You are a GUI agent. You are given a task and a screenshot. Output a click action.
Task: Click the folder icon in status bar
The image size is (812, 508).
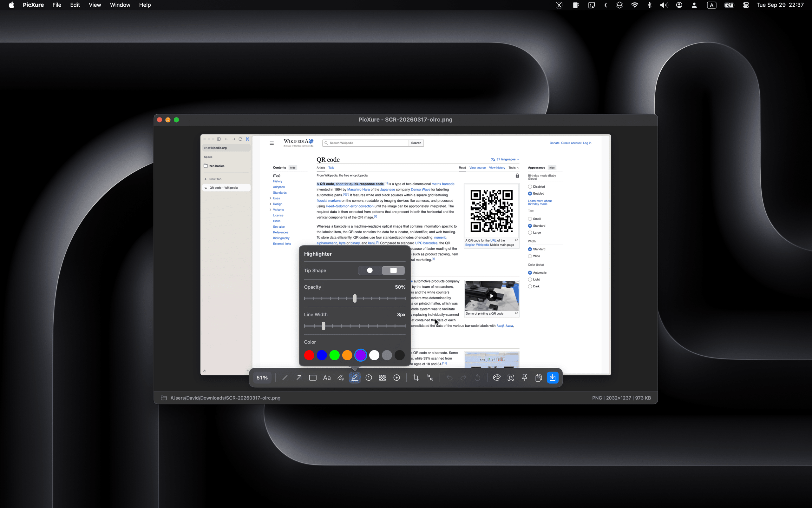(164, 398)
